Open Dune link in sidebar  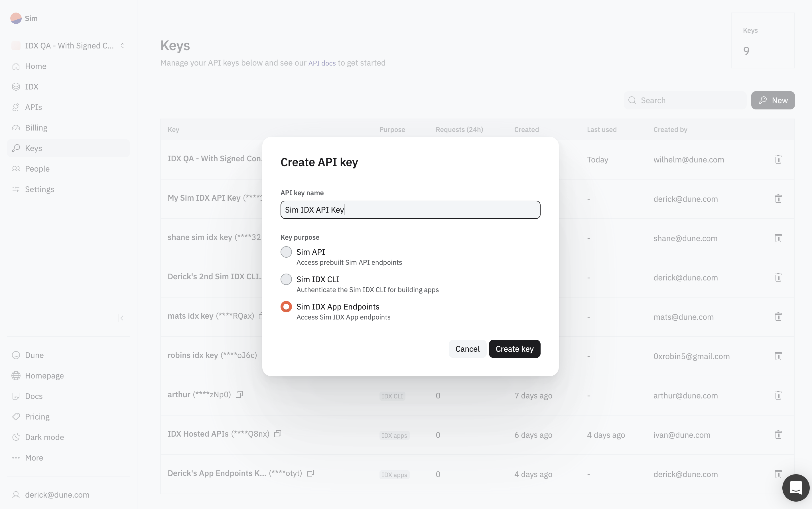click(68, 355)
